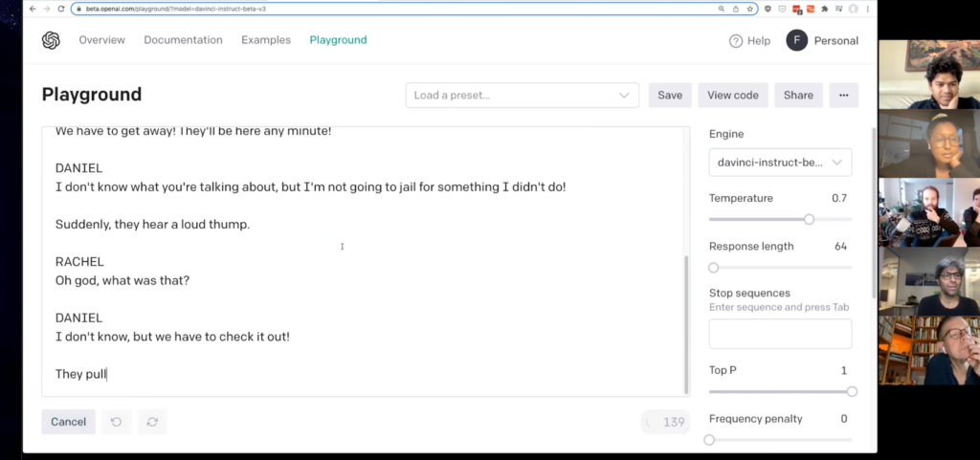Open the shield extension icon
This screenshot has height=460, width=980.
768,9
